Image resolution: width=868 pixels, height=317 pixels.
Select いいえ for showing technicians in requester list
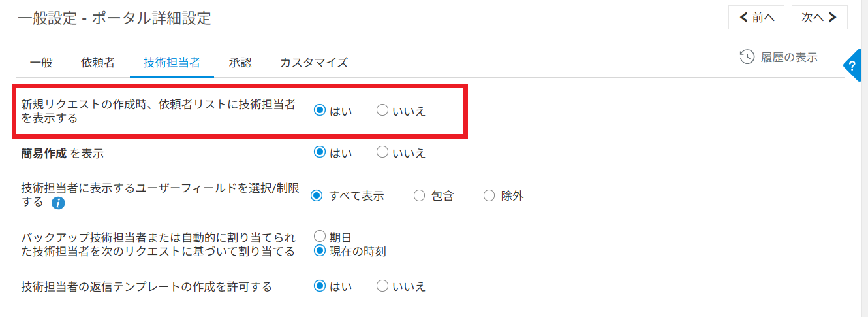coord(382,110)
